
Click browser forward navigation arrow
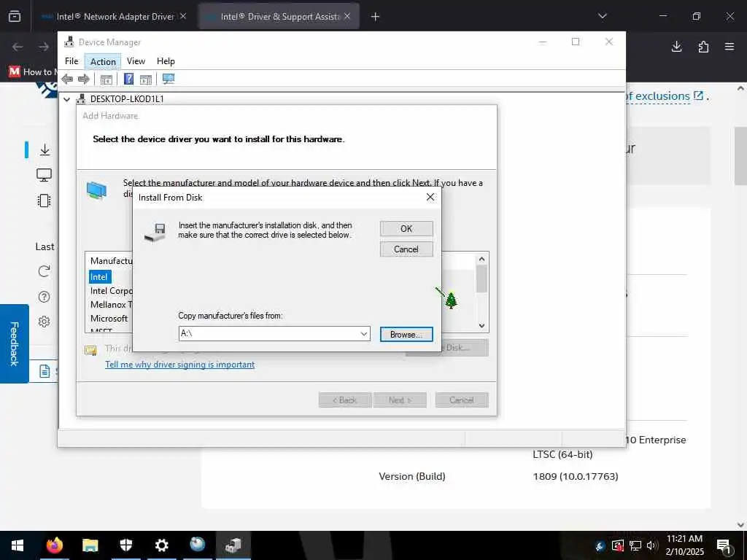click(43, 47)
